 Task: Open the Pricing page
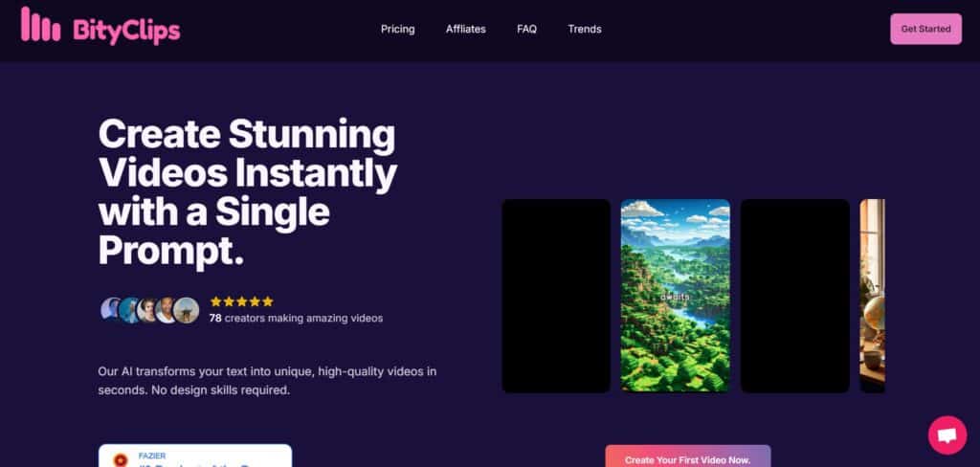pyautogui.click(x=397, y=29)
